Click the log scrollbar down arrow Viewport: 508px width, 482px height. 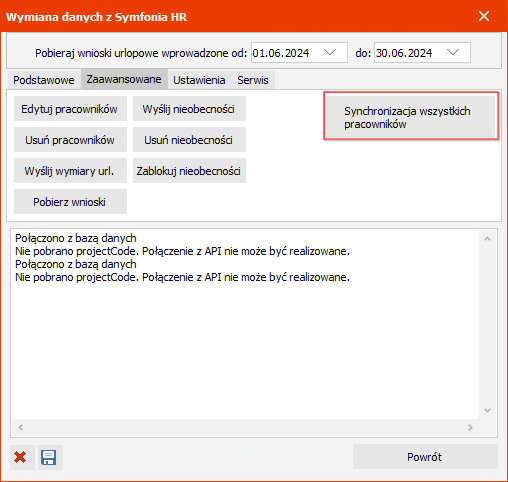click(x=487, y=410)
